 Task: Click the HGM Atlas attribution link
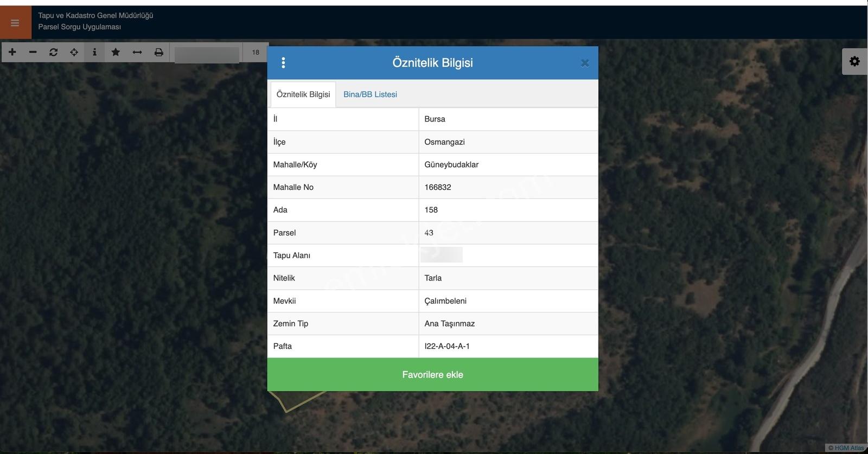click(x=846, y=448)
